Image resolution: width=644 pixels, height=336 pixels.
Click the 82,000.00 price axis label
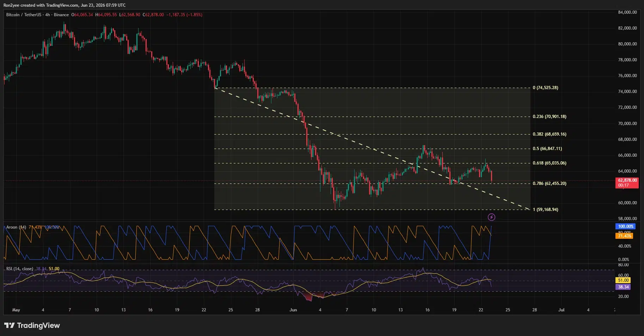click(x=627, y=28)
